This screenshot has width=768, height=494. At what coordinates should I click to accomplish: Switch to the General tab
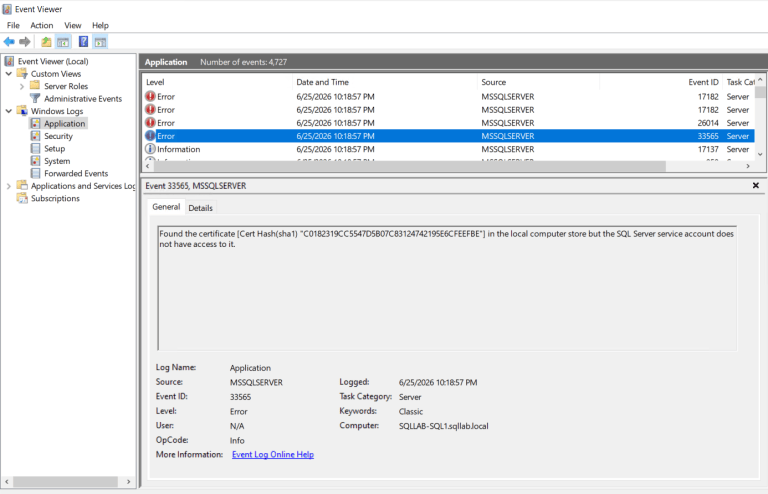(166, 207)
